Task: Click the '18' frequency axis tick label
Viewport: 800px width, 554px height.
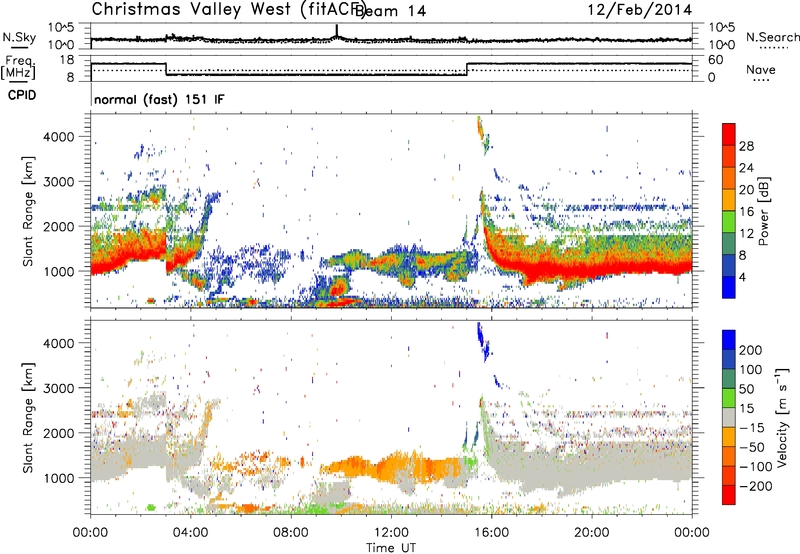Action: point(67,60)
